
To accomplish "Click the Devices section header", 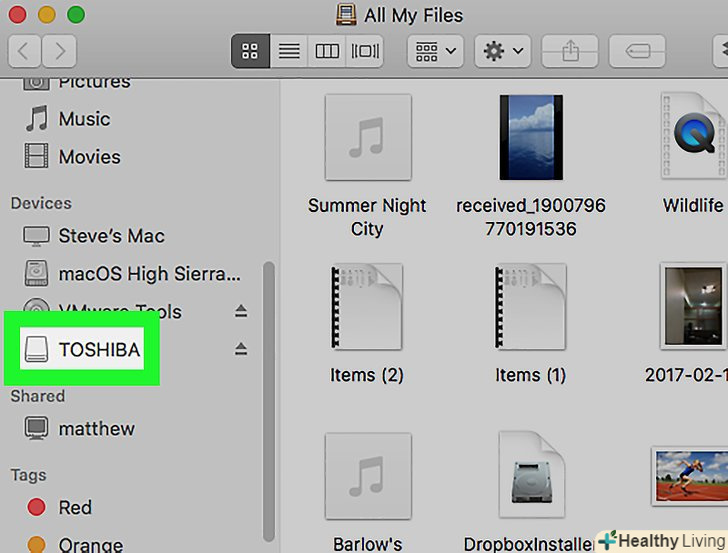I will [41, 203].
